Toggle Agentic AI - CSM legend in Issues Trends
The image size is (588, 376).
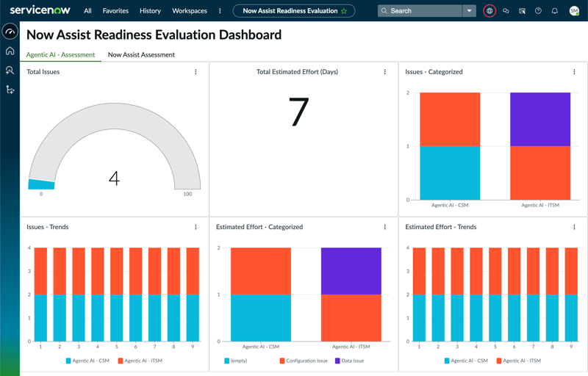pos(87,361)
